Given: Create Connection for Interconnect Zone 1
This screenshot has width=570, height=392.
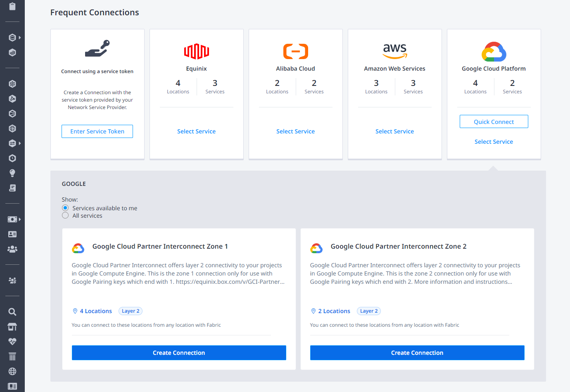Looking at the screenshot, I should point(179,353).
